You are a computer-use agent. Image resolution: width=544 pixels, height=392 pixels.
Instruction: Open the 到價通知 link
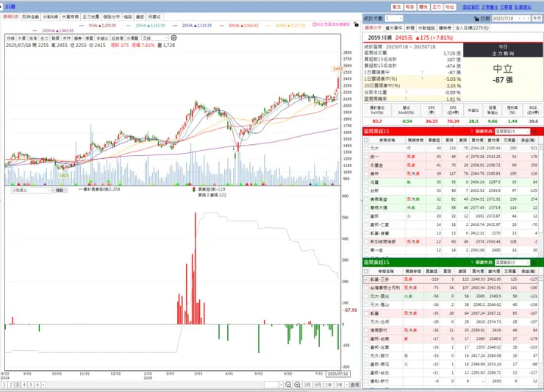(x=523, y=7)
